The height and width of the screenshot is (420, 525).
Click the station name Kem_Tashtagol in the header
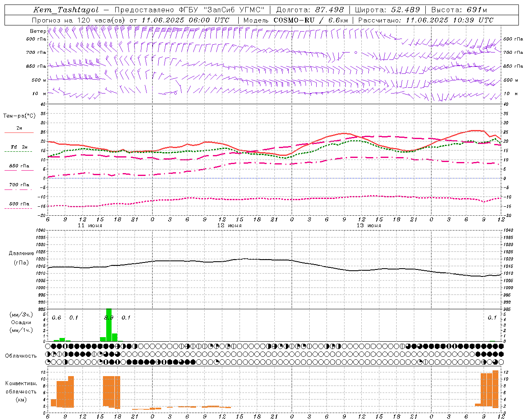tap(66, 10)
